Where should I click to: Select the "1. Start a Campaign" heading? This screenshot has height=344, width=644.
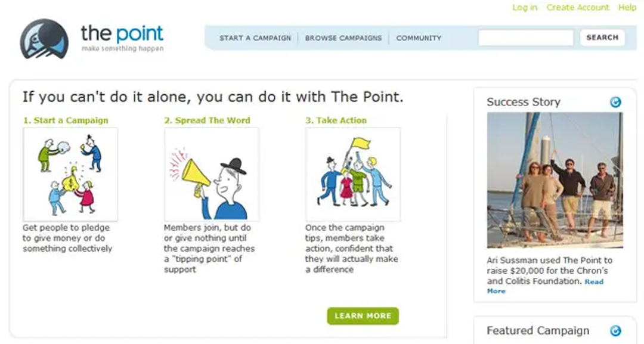(x=66, y=120)
